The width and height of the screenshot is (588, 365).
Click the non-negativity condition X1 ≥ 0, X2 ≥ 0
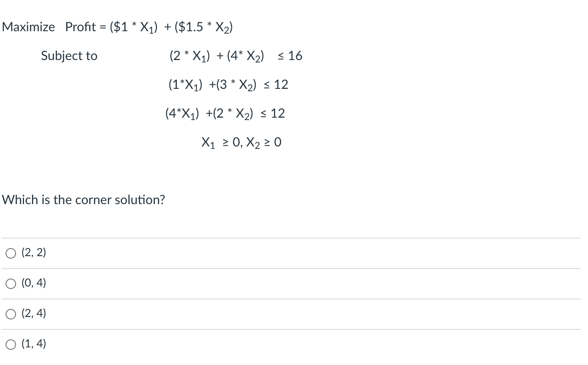(241, 142)
